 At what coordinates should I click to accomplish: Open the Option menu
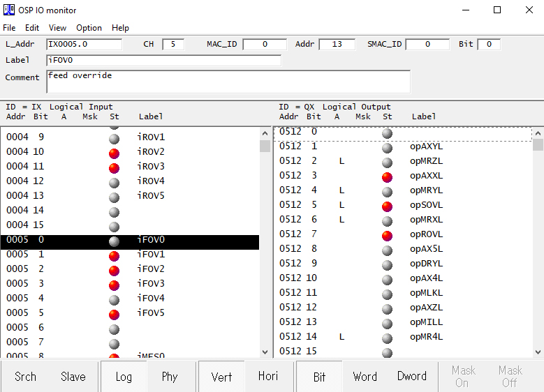(89, 28)
